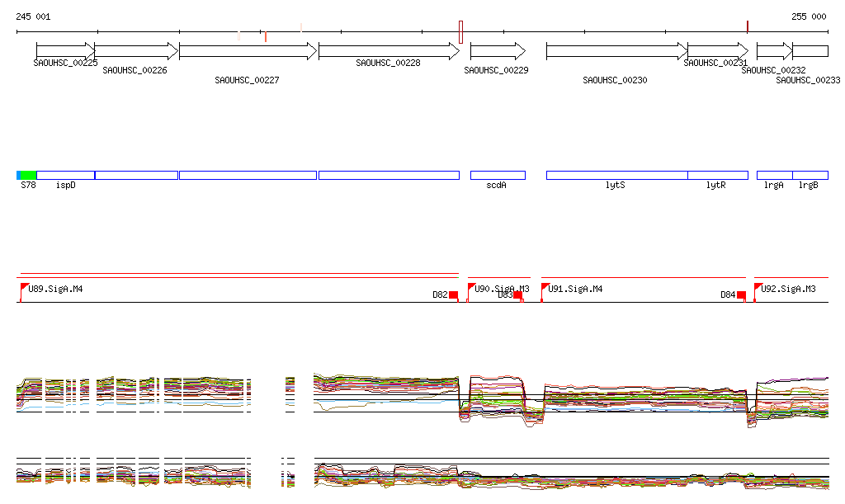Screen dimensions: 845x504
Task: Select the blue lytS CDS box
Action: click(617, 175)
